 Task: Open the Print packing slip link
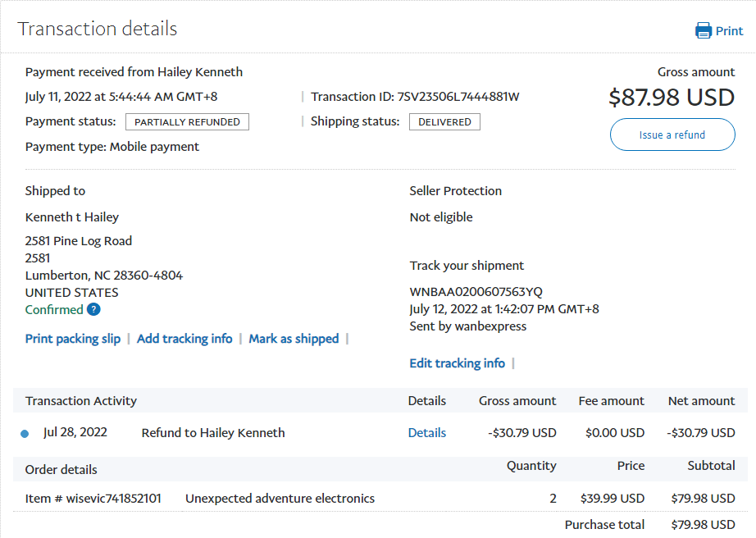73,339
